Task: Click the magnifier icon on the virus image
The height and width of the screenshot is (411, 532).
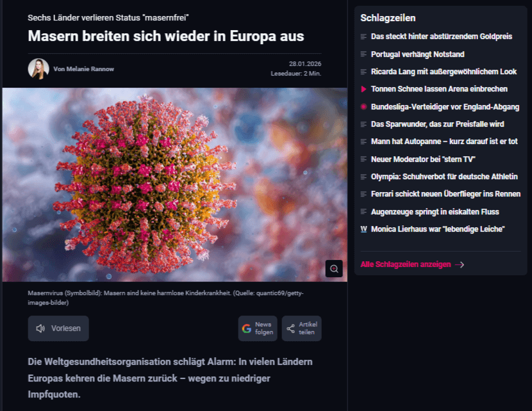Action: pos(334,269)
